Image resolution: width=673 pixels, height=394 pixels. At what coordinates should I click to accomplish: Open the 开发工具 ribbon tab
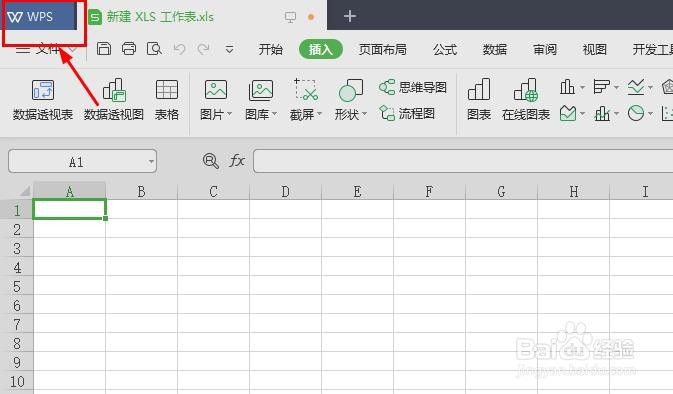tap(652, 50)
